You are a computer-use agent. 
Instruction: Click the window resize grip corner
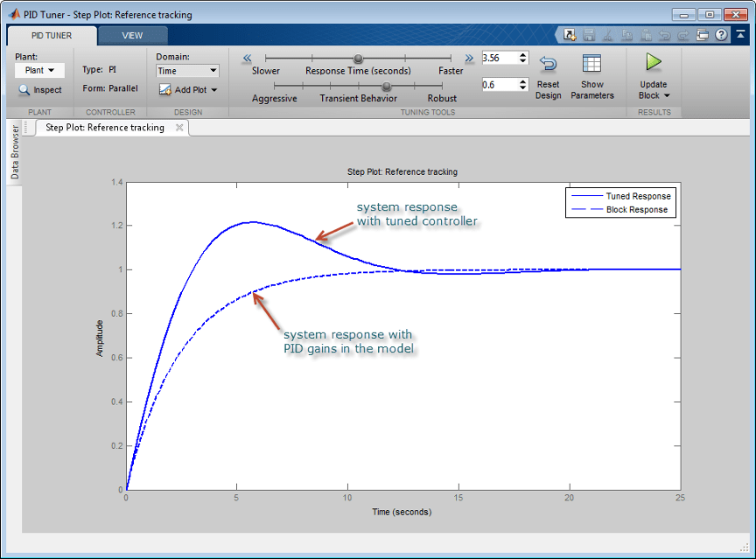click(744, 548)
